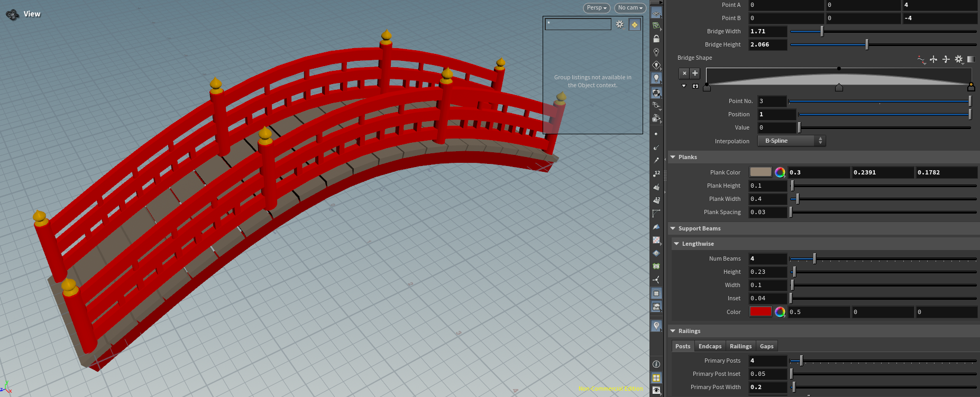Image resolution: width=980 pixels, height=397 pixels.
Task: Toggle the checkerboard UV texture display icon
Action: click(x=656, y=240)
